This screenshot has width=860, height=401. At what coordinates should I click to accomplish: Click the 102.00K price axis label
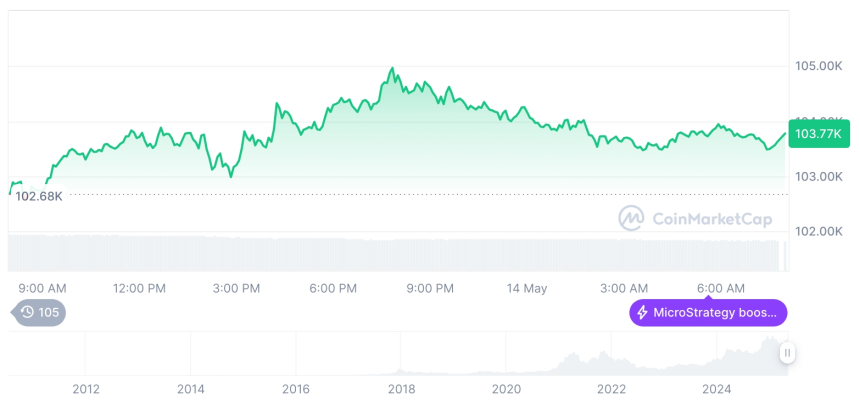tap(818, 231)
